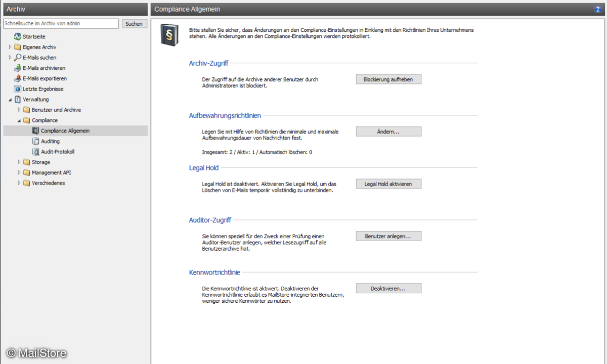Open E-Mails suchen entry

39,58
